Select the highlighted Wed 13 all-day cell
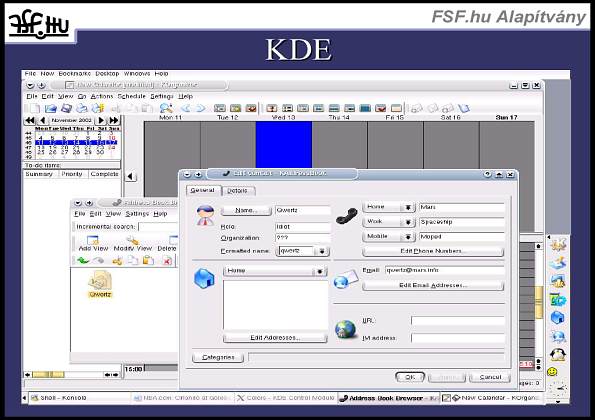The image size is (595, 420). pyautogui.click(x=284, y=145)
